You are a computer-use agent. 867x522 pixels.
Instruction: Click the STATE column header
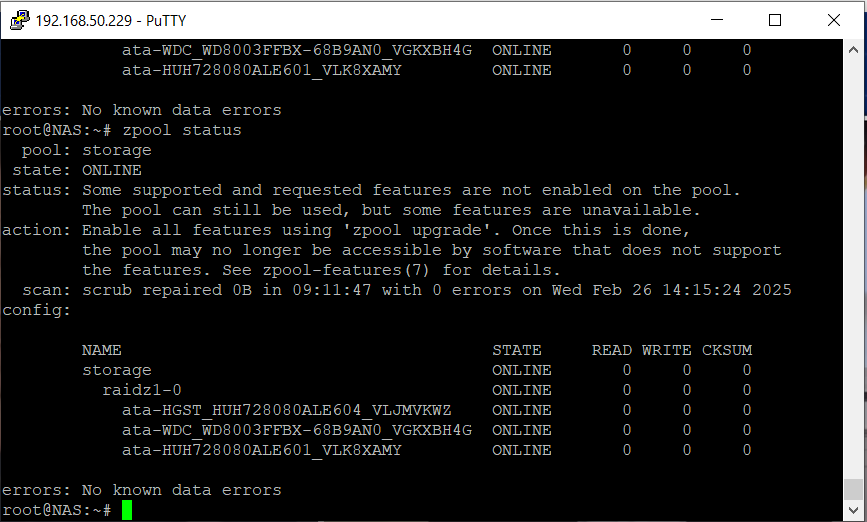(x=516, y=350)
